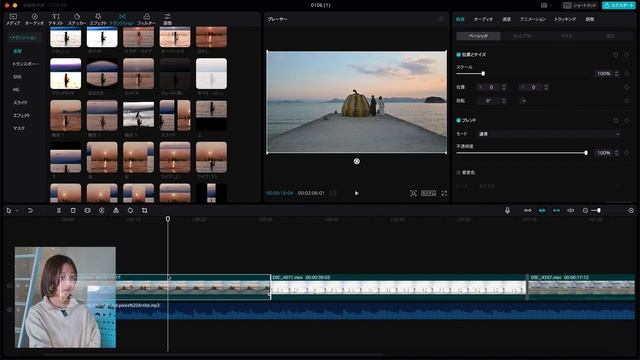Click the エクスポート (Export) button
The width and height of the screenshot is (640, 360).
point(618,5)
